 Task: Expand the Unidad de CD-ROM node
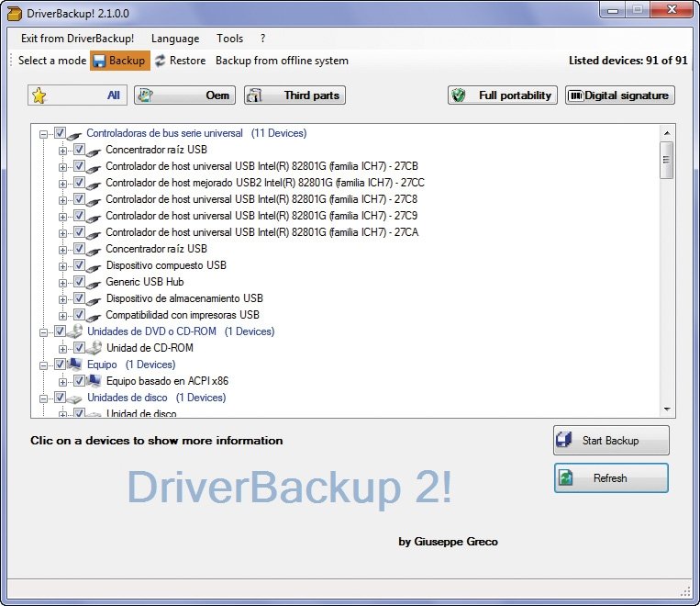pyautogui.click(x=62, y=349)
